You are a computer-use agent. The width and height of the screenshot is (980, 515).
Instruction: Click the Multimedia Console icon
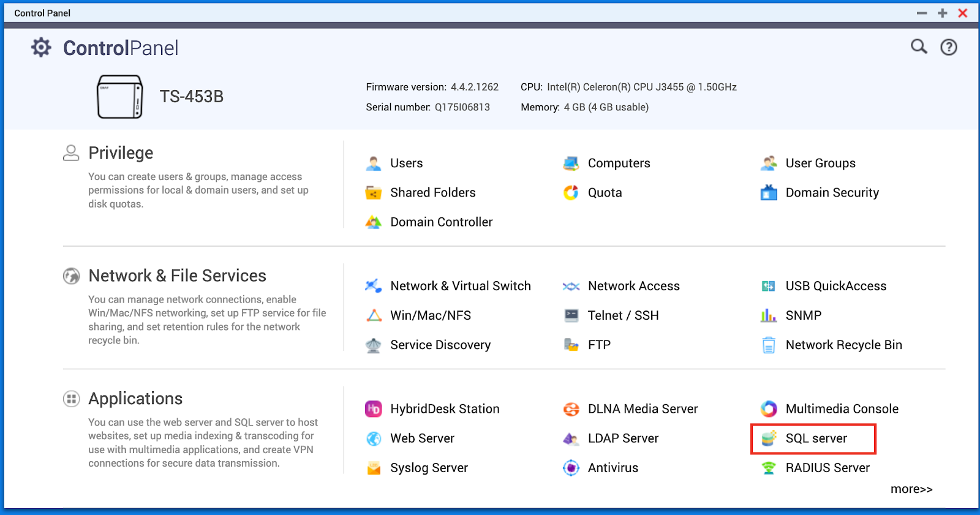click(x=769, y=409)
